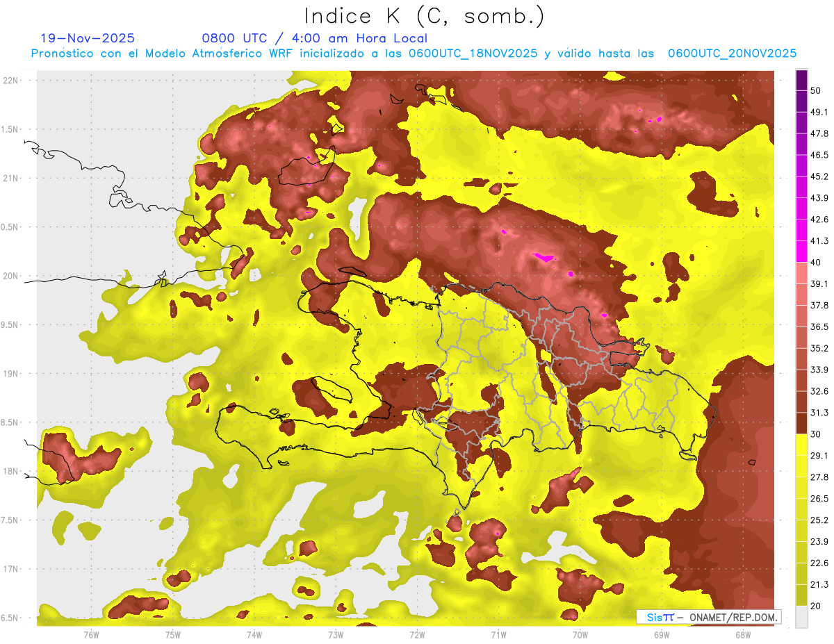Viewport: 834px width, 644px height.
Task: Click the colorbar value '22.6'
Action: click(819, 563)
